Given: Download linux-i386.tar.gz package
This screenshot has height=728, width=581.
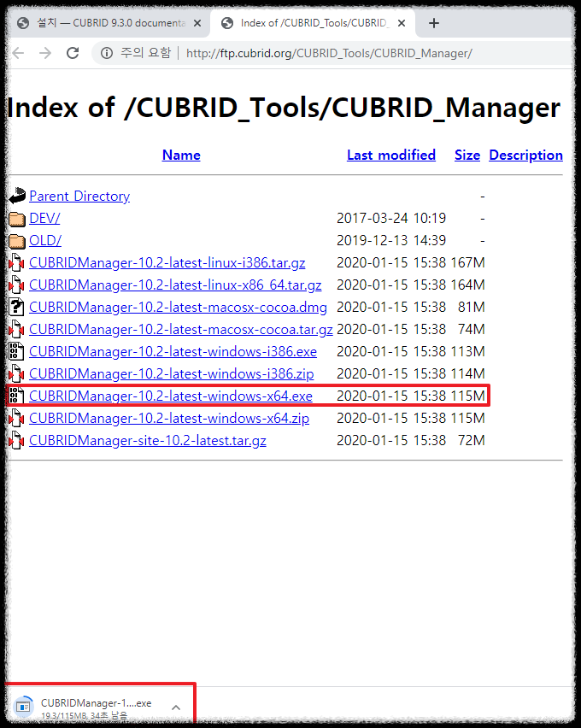Looking at the screenshot, I should click(x=167, y=263).
